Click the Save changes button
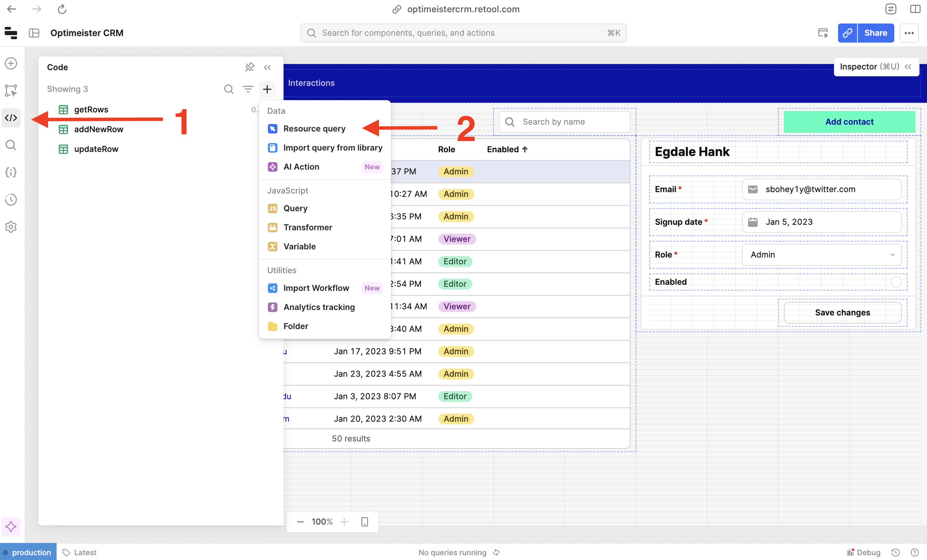Viewport: 927px width, 560px height. coord(842,313)
